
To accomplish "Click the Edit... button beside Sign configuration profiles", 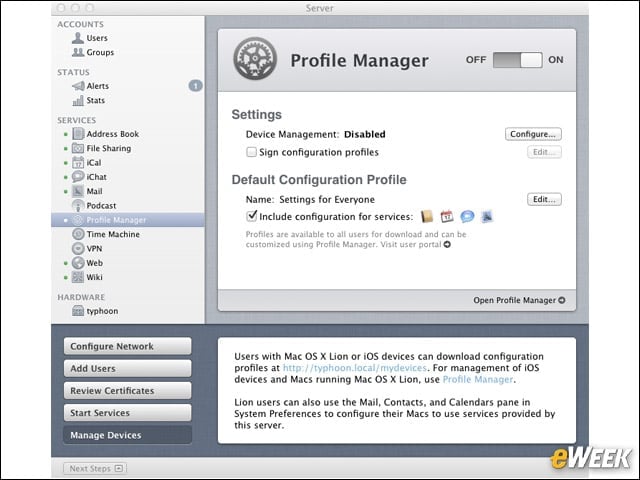I will [544, 152].
